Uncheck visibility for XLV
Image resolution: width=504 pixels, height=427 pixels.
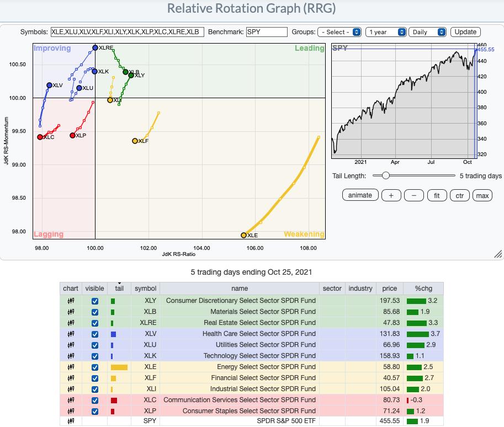coord(95,334)
